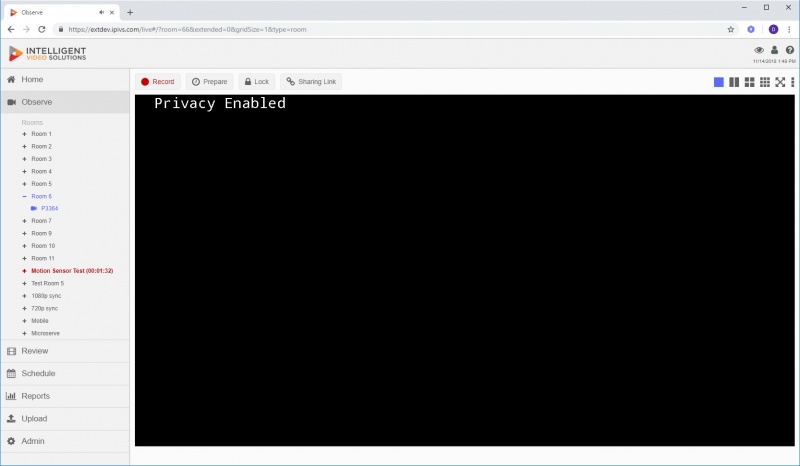Open the Review section

click(65, 351)
